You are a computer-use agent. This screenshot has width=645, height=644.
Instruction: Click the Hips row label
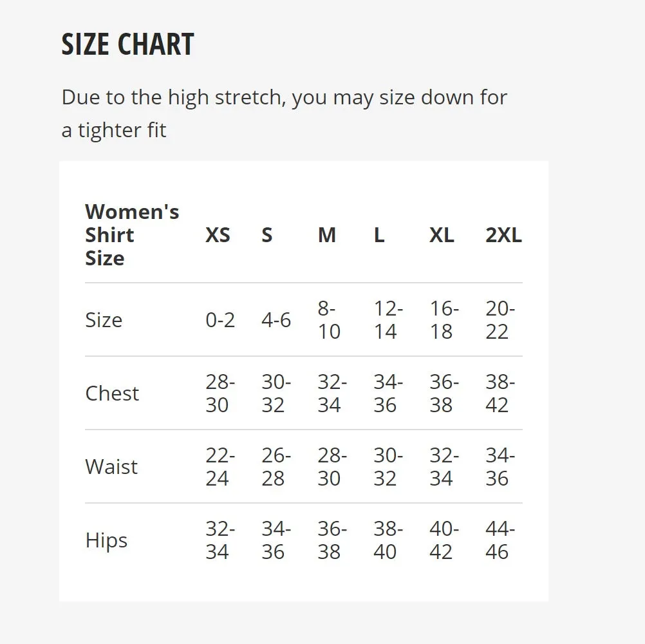(x=106, y=540)
